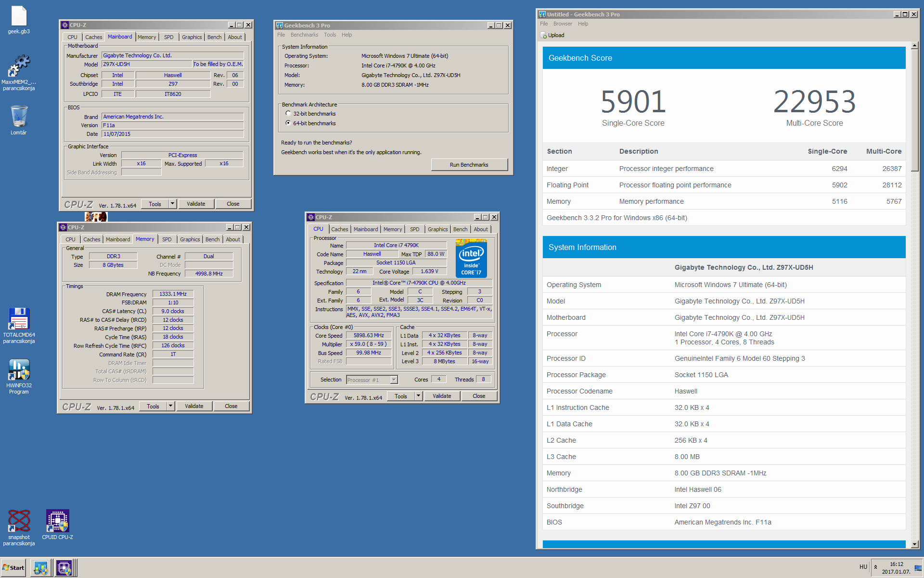Click the Upload icon in Geekbench results
The width and height of the screenshot is (924, 578).
pyautogui.click(x=543, y=35)
